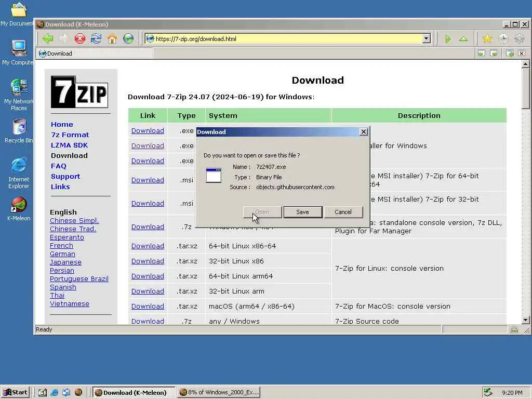Screen dimensions: 532x399
Task: Open the globe search icon in the toolbar
Action: tap(128, 38)
